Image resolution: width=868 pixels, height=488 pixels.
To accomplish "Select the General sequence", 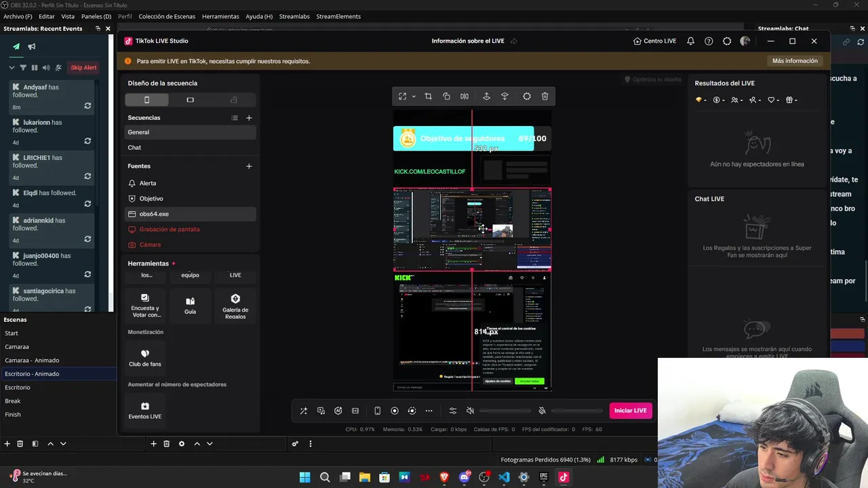I will (x=190, y=132).
